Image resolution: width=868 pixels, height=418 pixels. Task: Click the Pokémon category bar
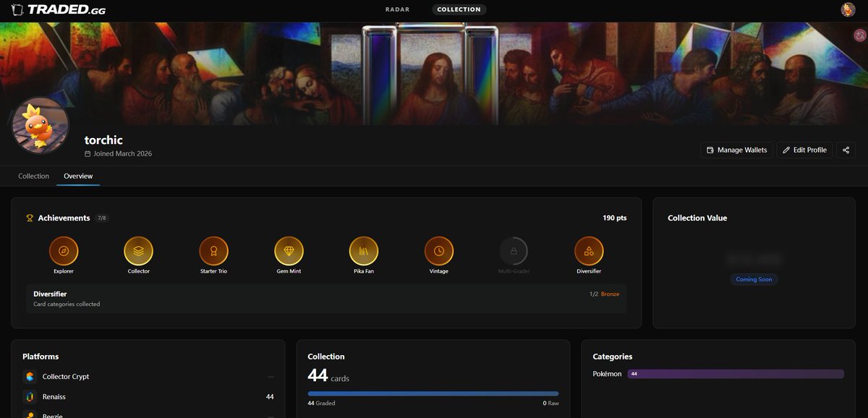[736, 374]
